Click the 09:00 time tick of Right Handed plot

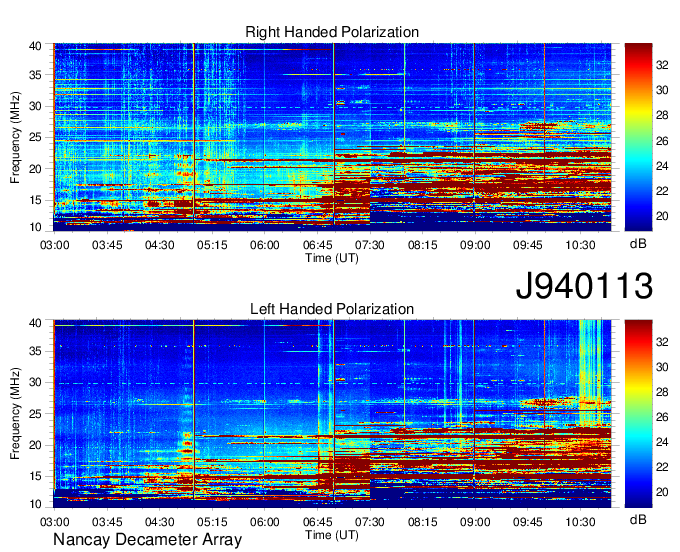pyautogui.click(x=475, y=245)
